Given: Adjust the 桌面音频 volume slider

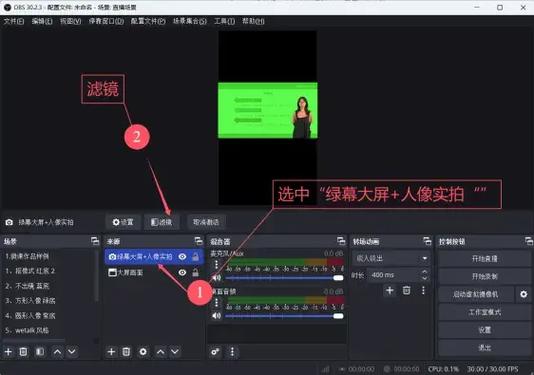Looking at the screenshot, I should click(284, 316).
